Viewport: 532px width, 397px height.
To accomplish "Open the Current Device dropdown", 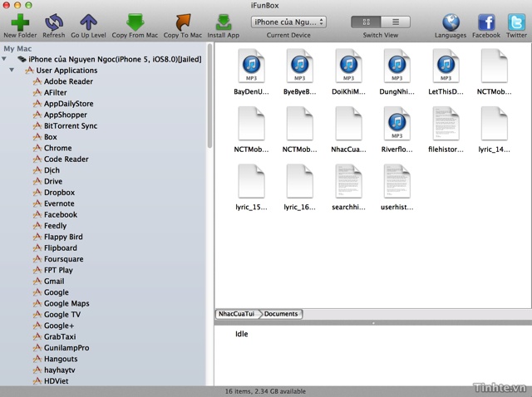I will [x=288, y=22].
